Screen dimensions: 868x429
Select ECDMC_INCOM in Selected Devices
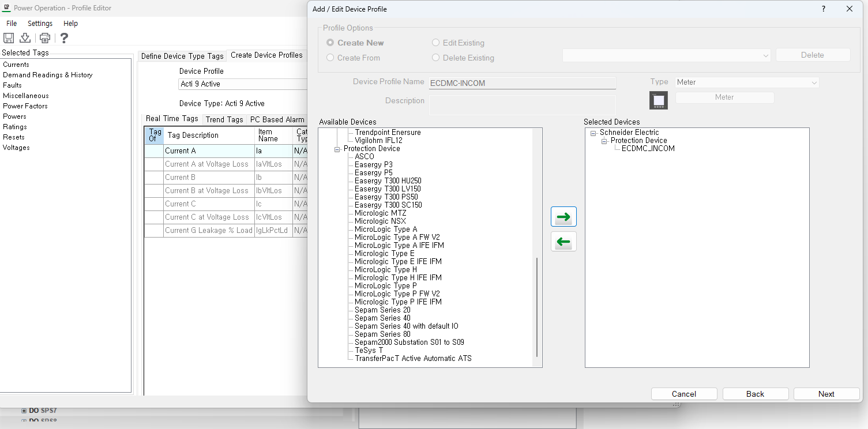[648, 149]
